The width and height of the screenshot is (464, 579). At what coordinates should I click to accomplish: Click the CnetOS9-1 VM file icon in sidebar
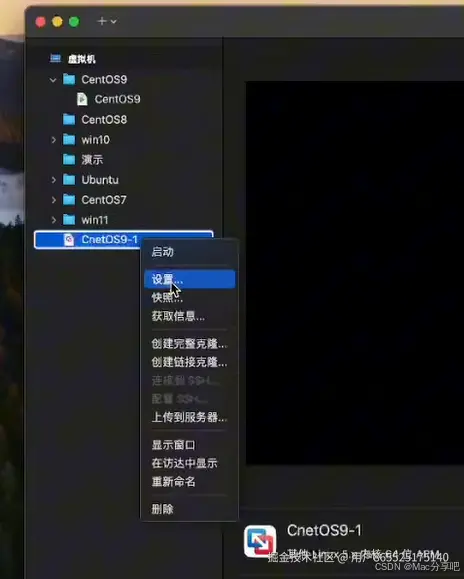point(69,240)
